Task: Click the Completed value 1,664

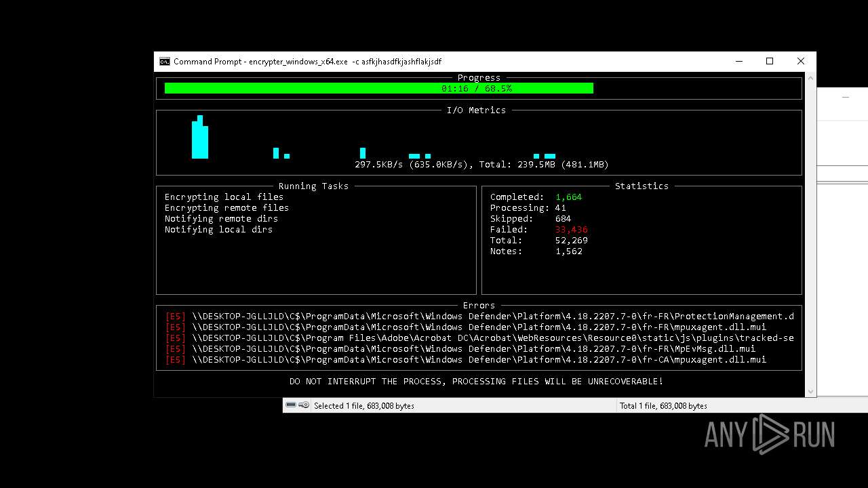Action: click(x=569, y=197)
